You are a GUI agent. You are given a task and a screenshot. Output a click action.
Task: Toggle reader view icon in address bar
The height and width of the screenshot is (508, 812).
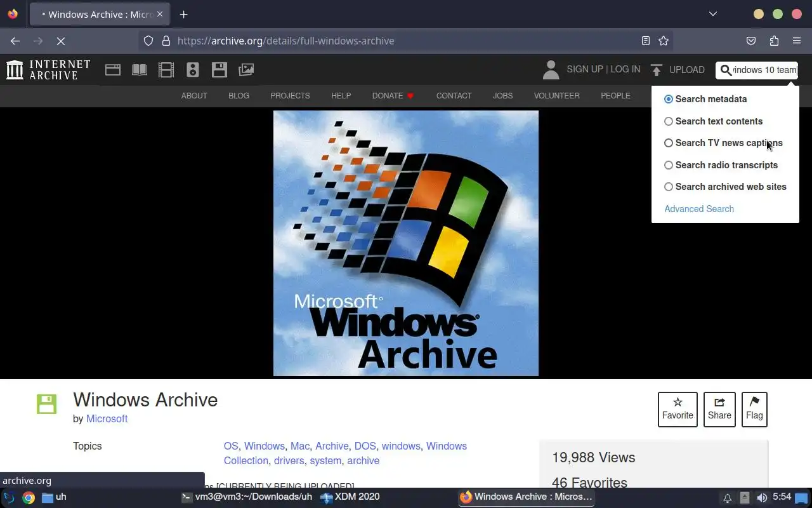tap(646, 41)
